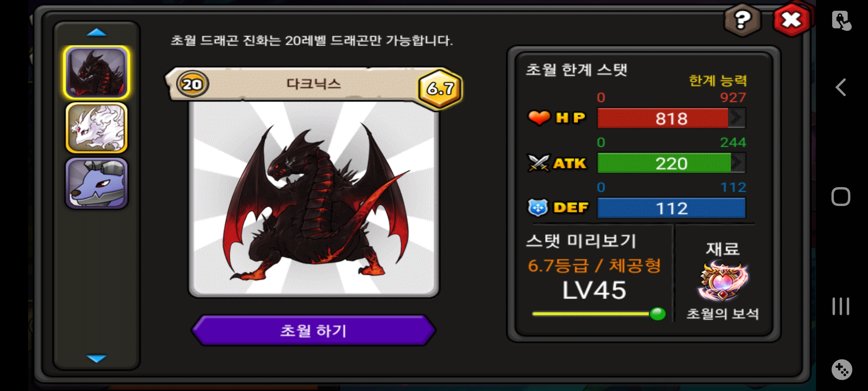The height and width of the screenshot is (391, 868).
Task: Click the arrow at the HP bar's end
Action: [737, 118]
